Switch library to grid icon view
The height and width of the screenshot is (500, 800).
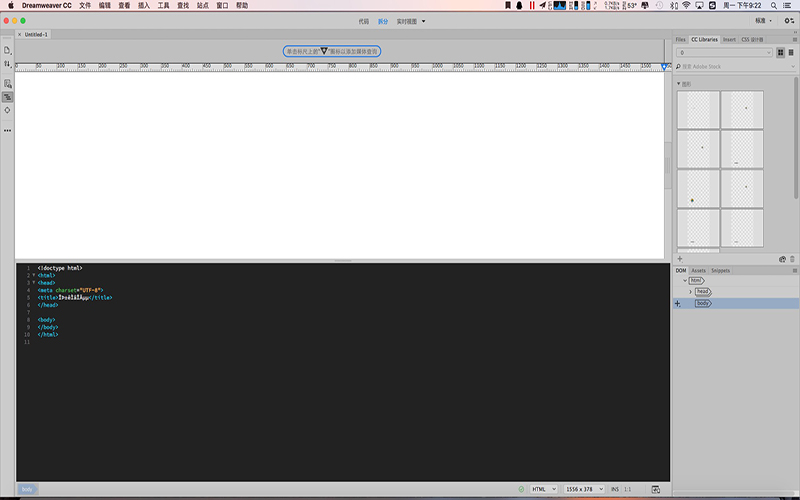point(781,53)
